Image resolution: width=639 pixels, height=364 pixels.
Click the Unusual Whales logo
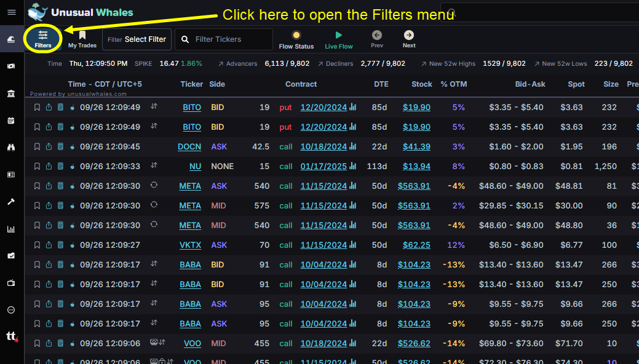pos(81,12)
